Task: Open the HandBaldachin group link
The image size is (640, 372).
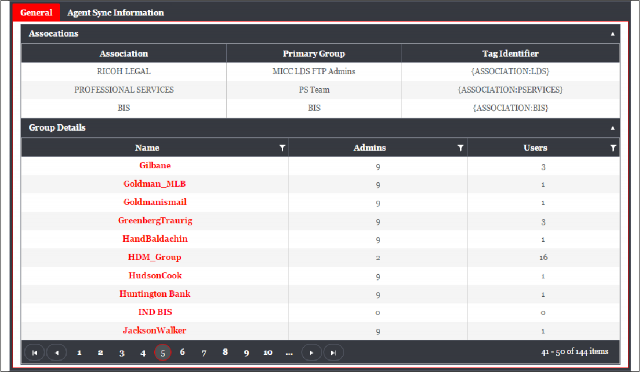Action: point(155,239)
